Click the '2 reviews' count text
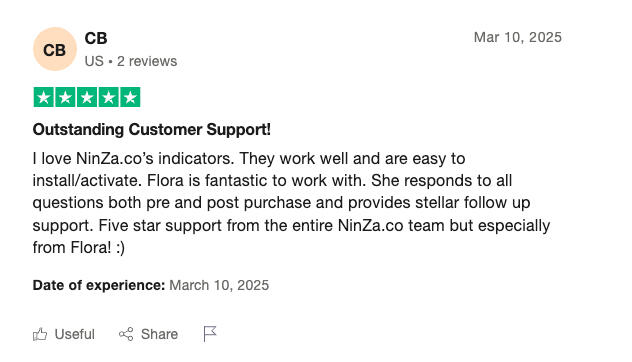The image size is (632, 362). pos(147,61)
